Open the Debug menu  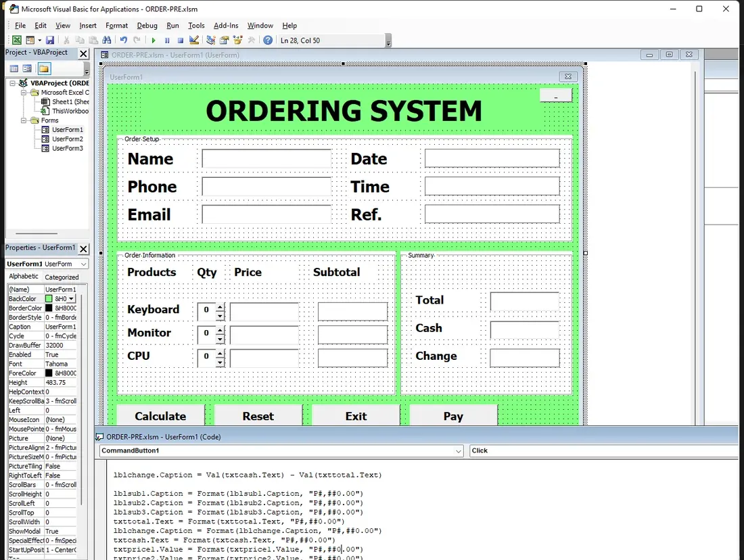tap(147, 26)
